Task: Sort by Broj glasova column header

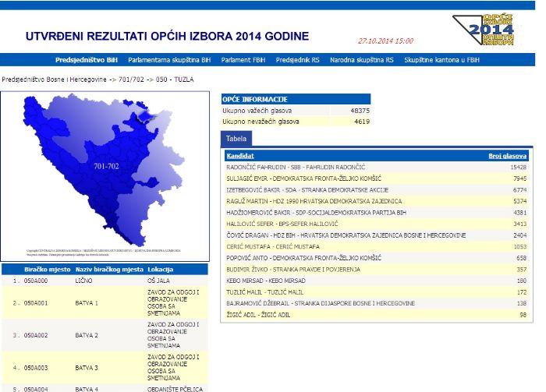Action: (x=507, y=156)
